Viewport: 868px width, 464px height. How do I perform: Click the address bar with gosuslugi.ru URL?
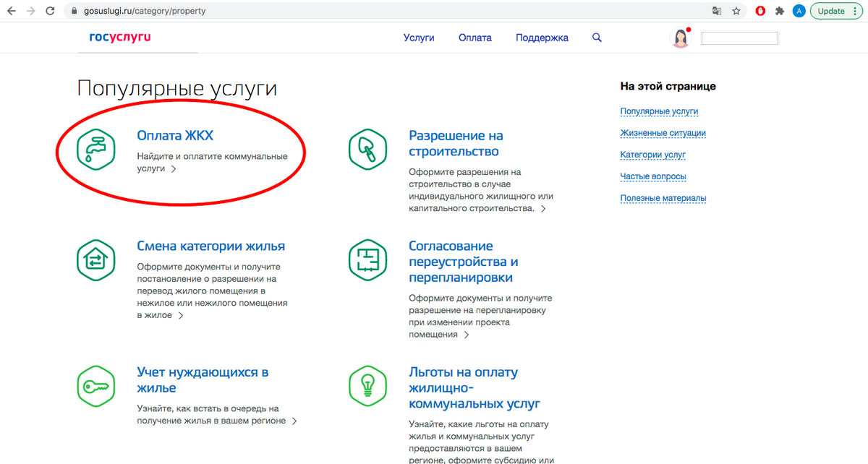362,11
